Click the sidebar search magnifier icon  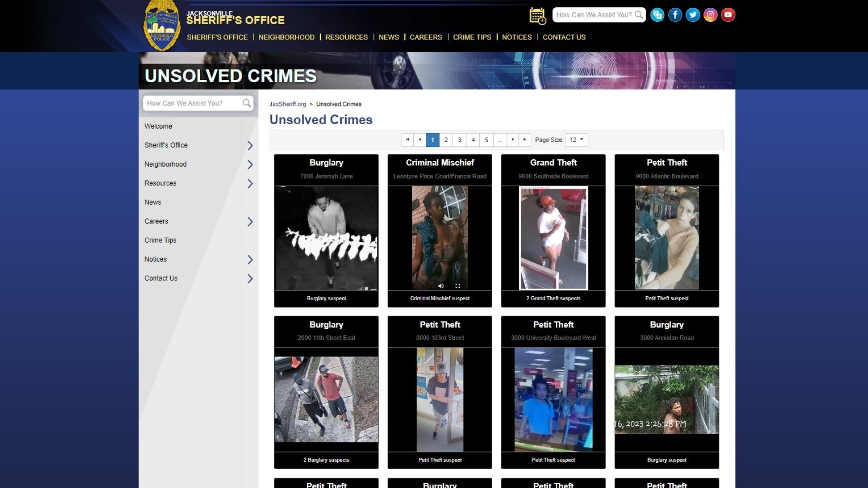tap(247, 103)
